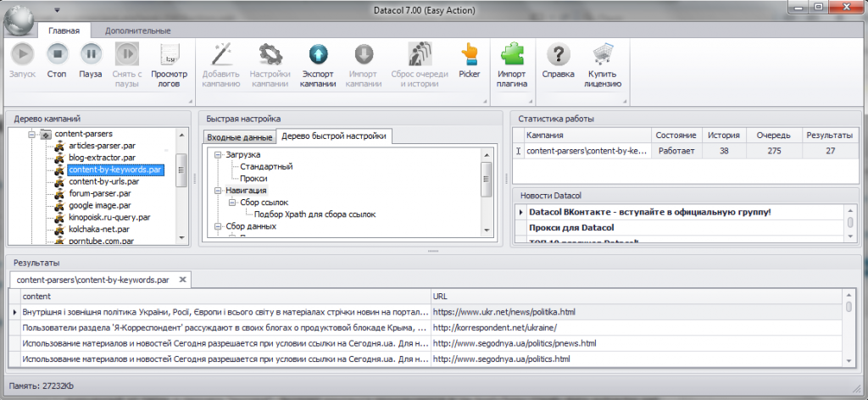Expand the Запуск ribbon group launcher
Viewport: 868px width, 400px height.
[x=190, y=101]
